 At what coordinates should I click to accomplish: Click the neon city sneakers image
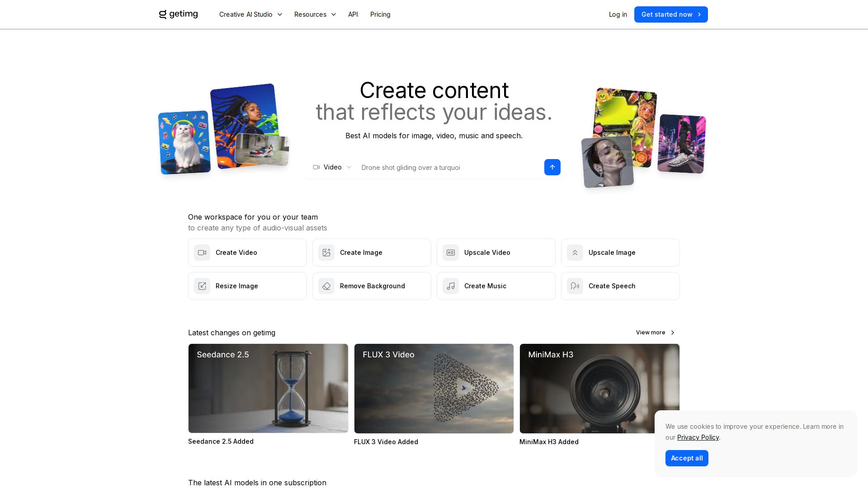[682, 144]
